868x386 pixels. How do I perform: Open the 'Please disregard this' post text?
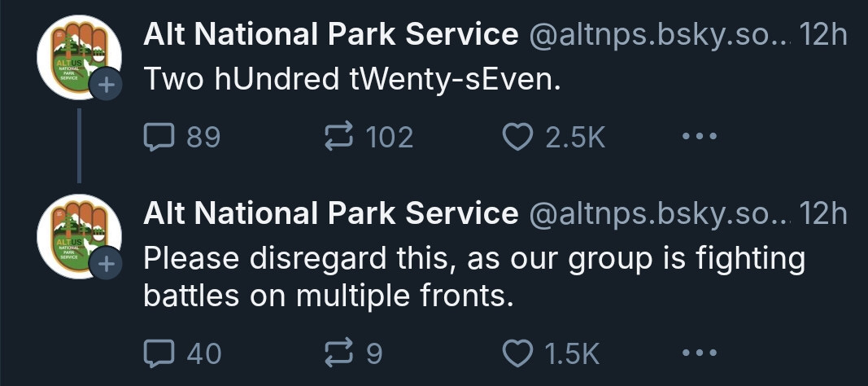pyautogui.click(x=473, y=277)
